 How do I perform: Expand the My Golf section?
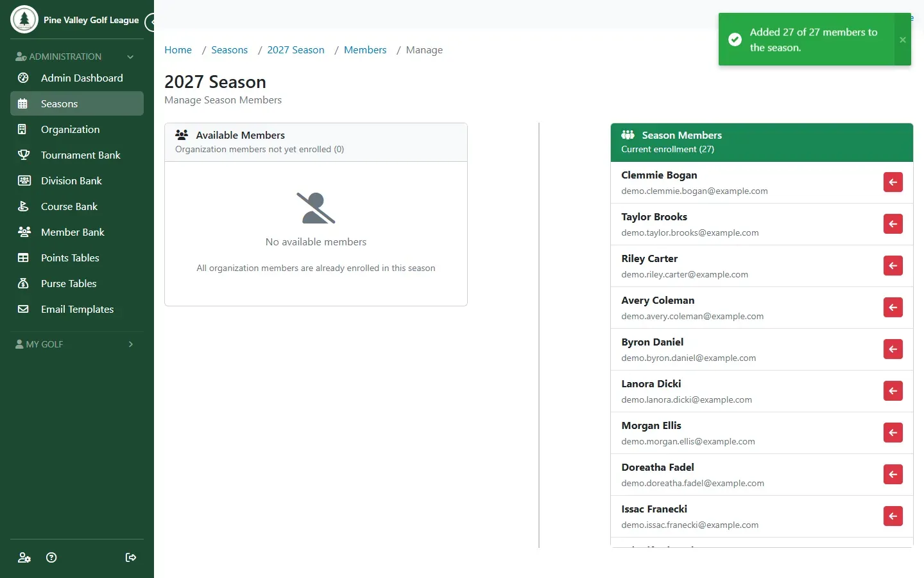click(77, 344)
